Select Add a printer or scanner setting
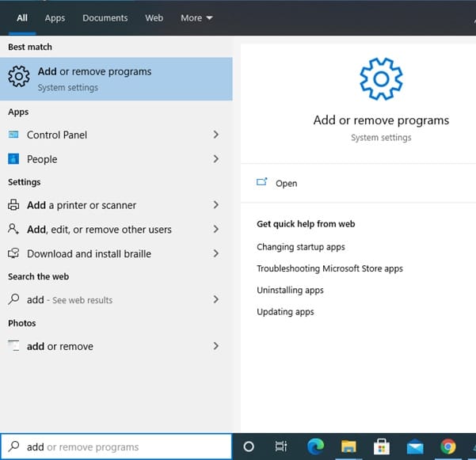Viewport: 476px width, 460px height. 116,205
